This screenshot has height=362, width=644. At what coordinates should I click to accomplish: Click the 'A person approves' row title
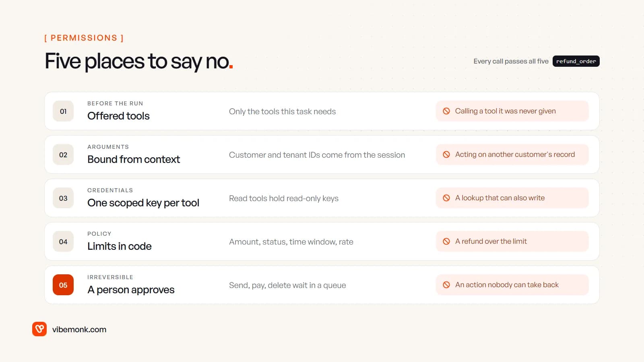tap(131, 290)
